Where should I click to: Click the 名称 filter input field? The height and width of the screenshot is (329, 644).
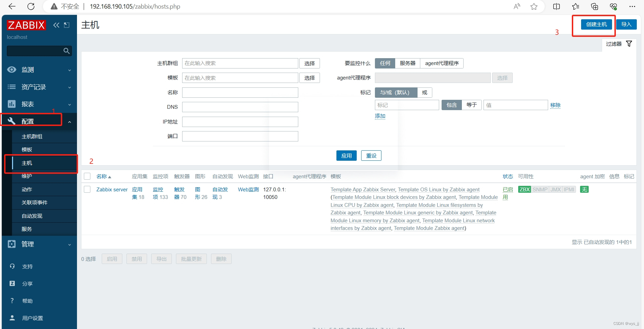(x=240, y=93)
